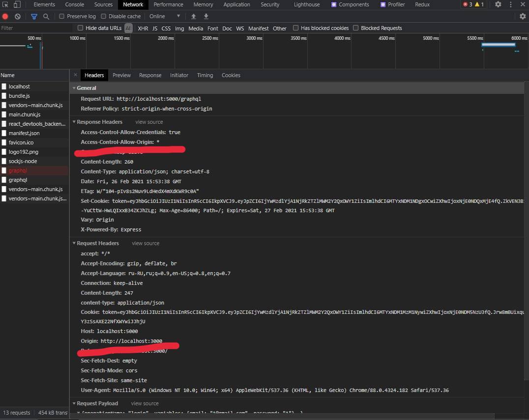Open the Response tab of the request
Viewport: 529px width, 420px height.
(150, 75)
